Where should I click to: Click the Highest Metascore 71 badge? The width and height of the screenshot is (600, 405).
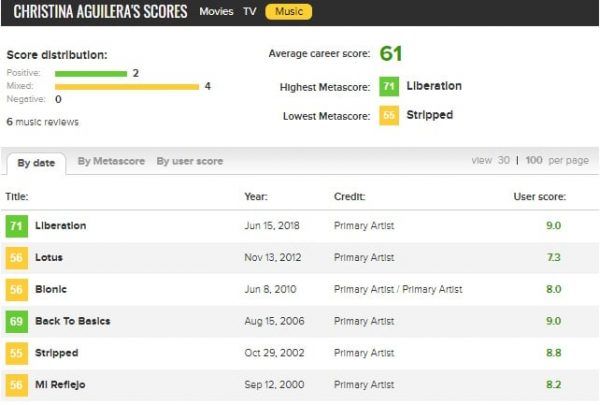coord(389,87)
